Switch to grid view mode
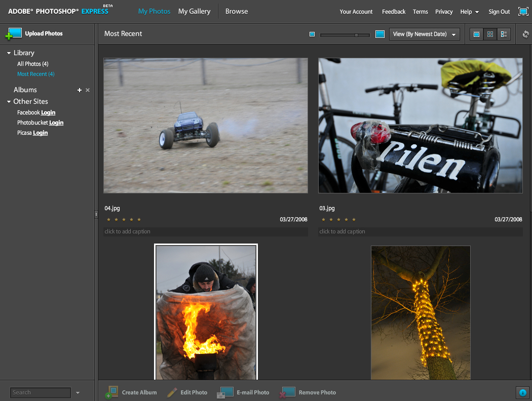Screen dimensions: 532x401 point(490,34)
